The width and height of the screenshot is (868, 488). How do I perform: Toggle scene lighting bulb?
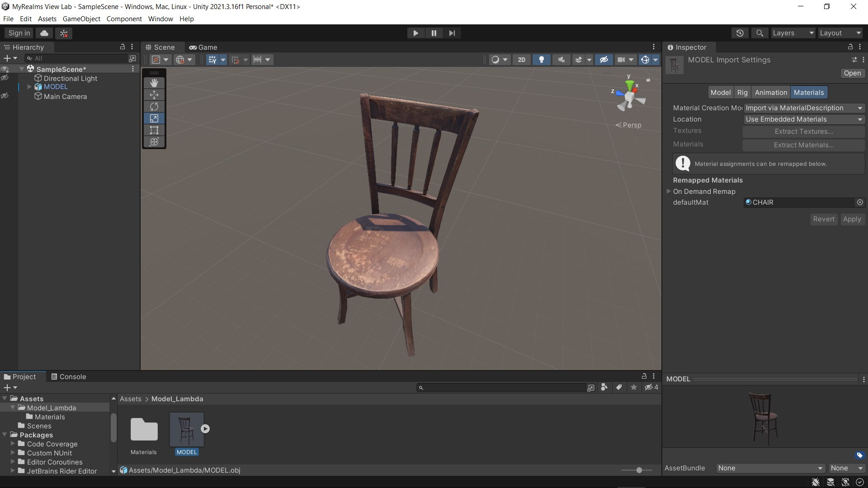(541, 60)
